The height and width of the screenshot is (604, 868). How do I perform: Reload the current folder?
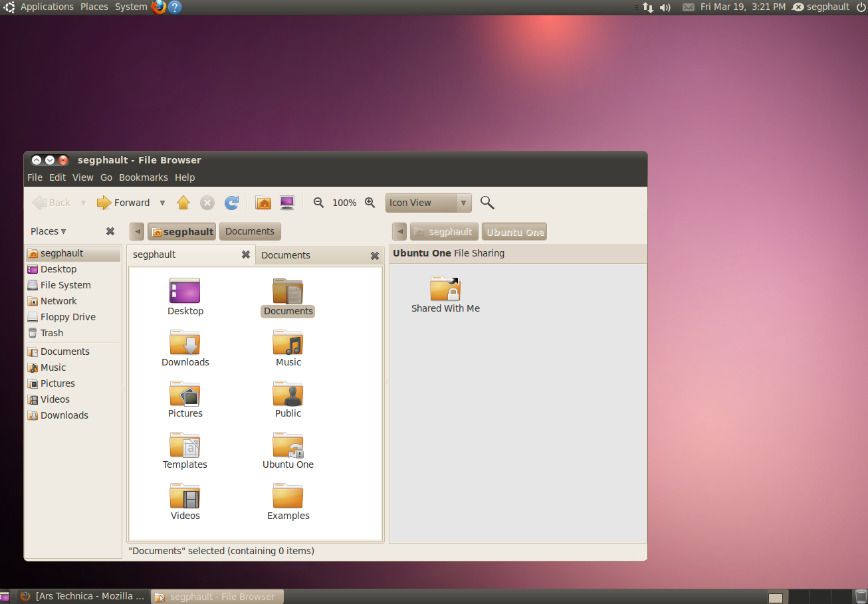(231, 203)
